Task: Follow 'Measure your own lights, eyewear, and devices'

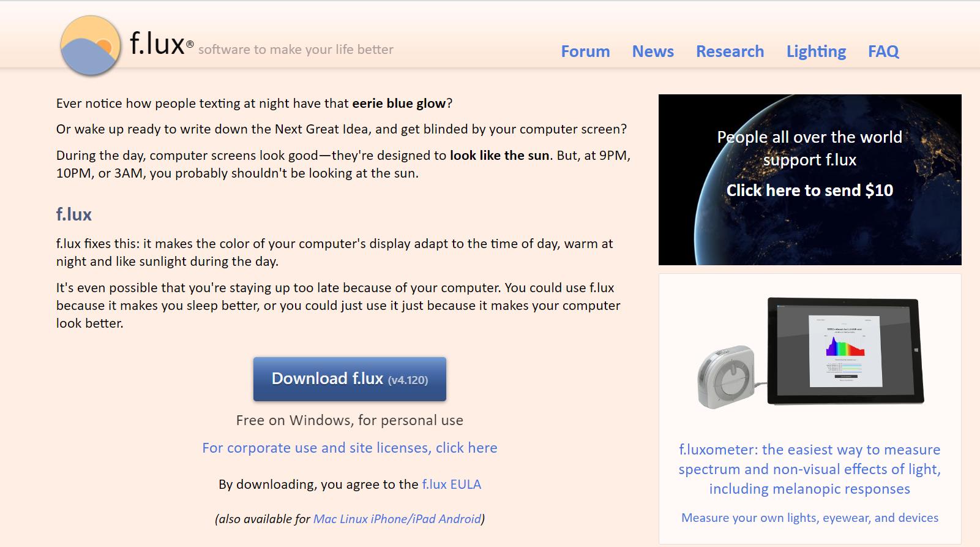Action: point(810,518)
